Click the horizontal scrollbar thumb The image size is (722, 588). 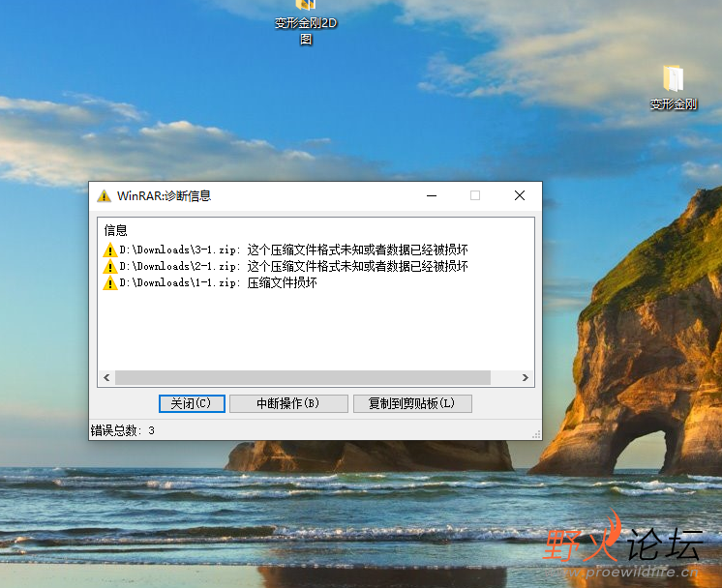303,378
